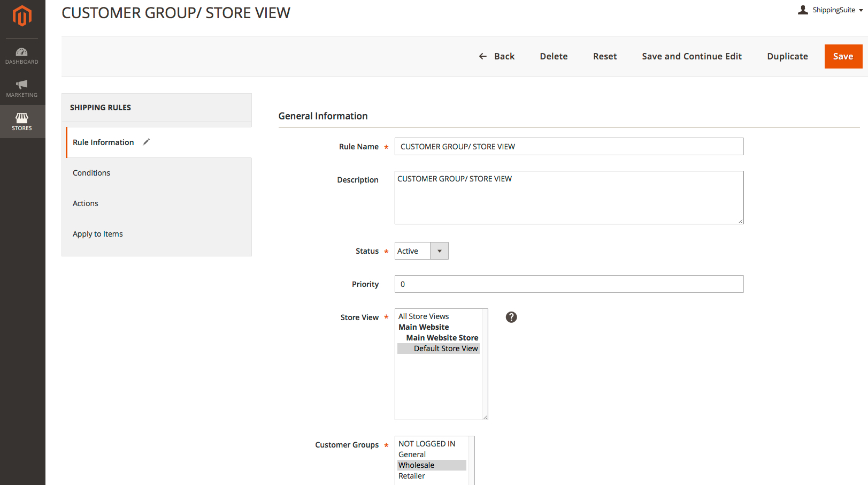Click the back arrow icon in the toolbar
The height and width of the screenshot is (485, 868).
[482, 56]
